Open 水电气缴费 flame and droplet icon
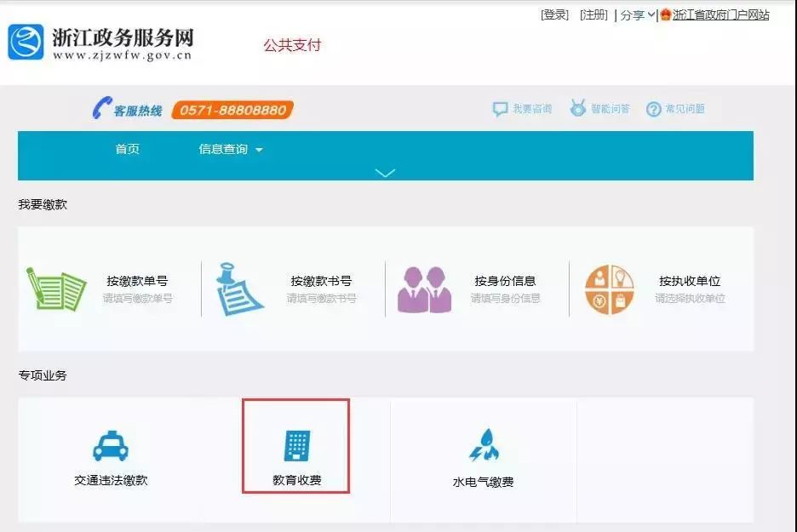The height and width of the screenshot is (532, 797). [483, 445]
